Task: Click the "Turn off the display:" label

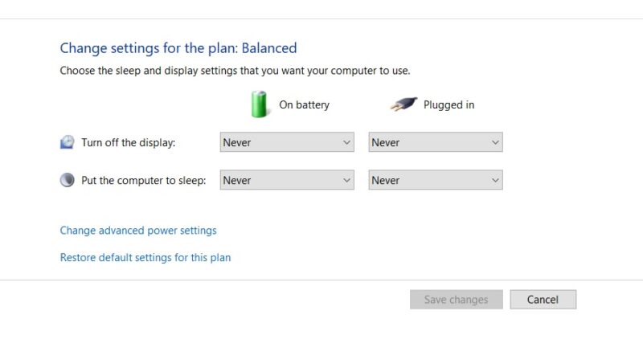Action: [x=128, y=142]
